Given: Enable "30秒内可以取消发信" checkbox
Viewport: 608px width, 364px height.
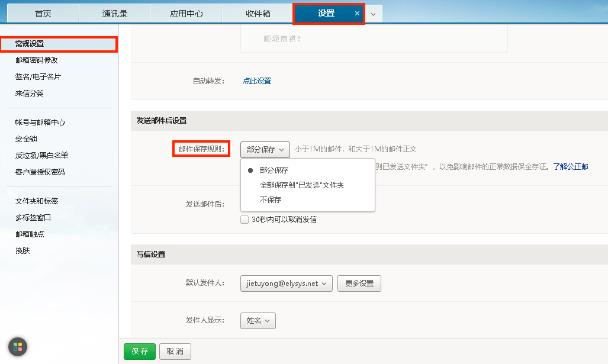Looking at the screenshot, I should [x=244, y=219].
